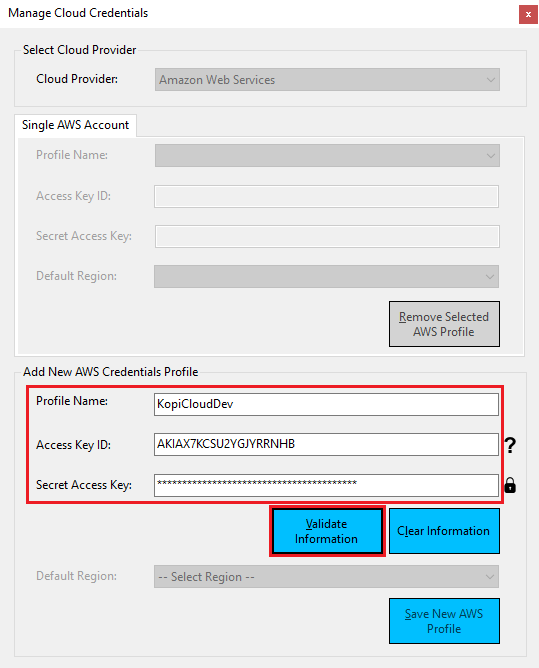Viewport: 539px width, 668px height.
Task: Open the upper Default Region dropdown
Action: click(x=326, y=276)
